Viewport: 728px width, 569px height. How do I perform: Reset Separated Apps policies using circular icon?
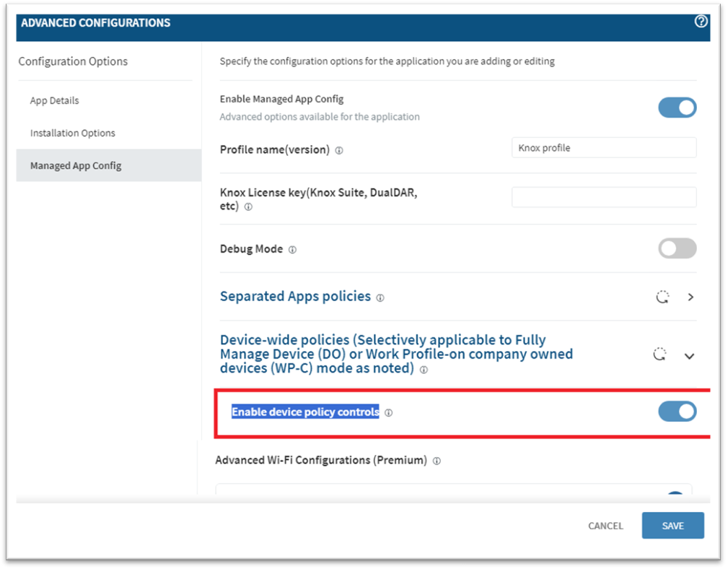[x=662, y=297]
